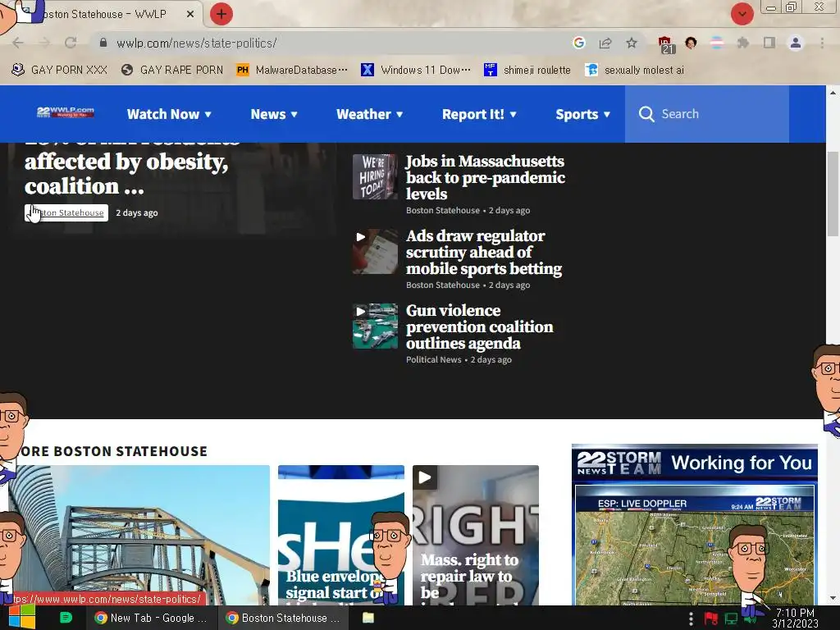Play the right to repair video icon
Viewport: 840px width, 630px height.
(425, 477)
